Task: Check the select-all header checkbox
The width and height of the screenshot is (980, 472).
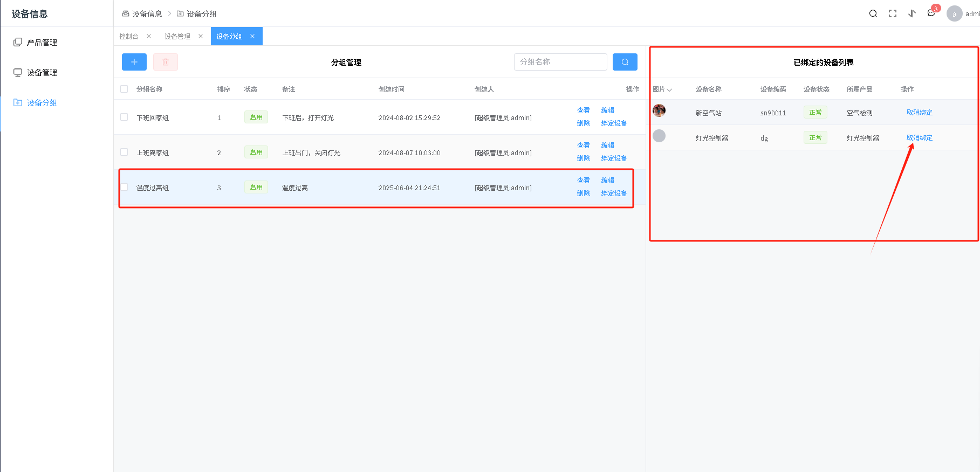Action: pos(124,89)
